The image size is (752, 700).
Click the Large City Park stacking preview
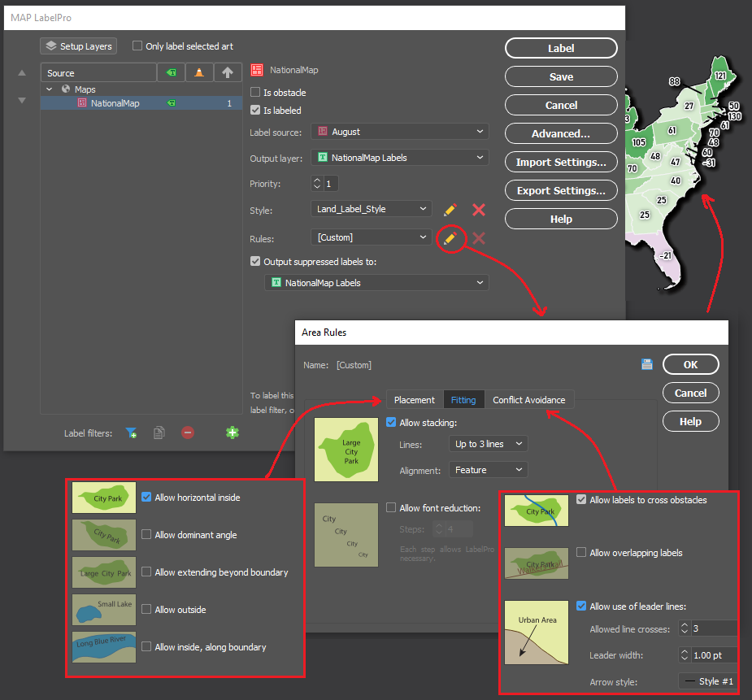coord(346,450)
